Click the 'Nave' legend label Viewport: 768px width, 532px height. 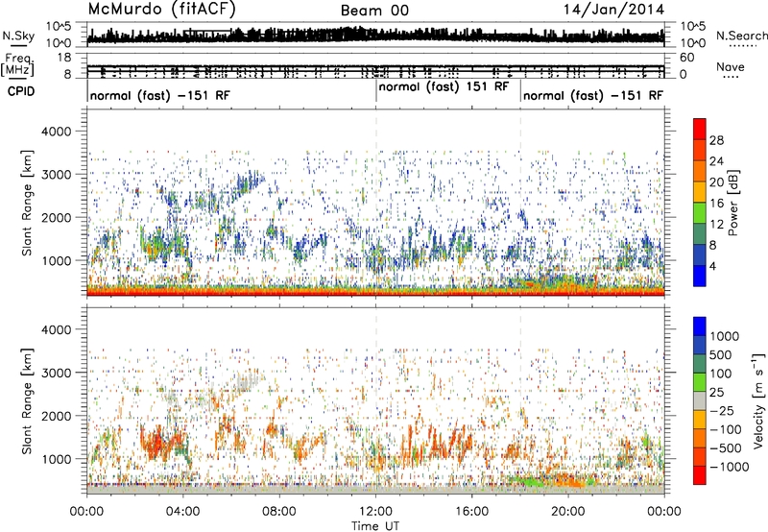pyautogui.click(x=731, y=67)
